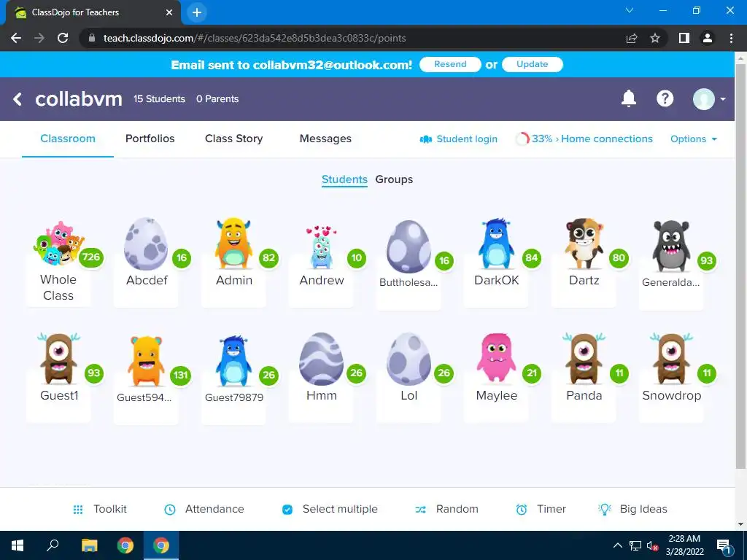Click the Timer alarm clock icon
This screenshot has width=747, height=560.
tap(522, 510)
